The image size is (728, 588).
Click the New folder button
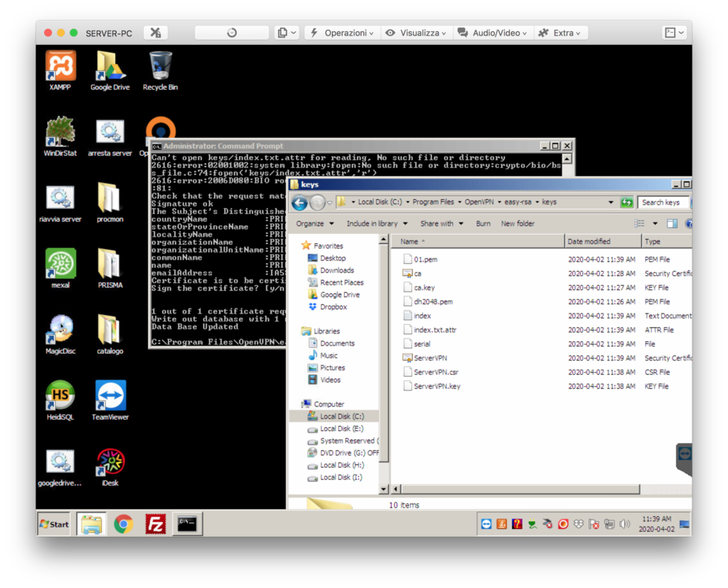point(518,223)
